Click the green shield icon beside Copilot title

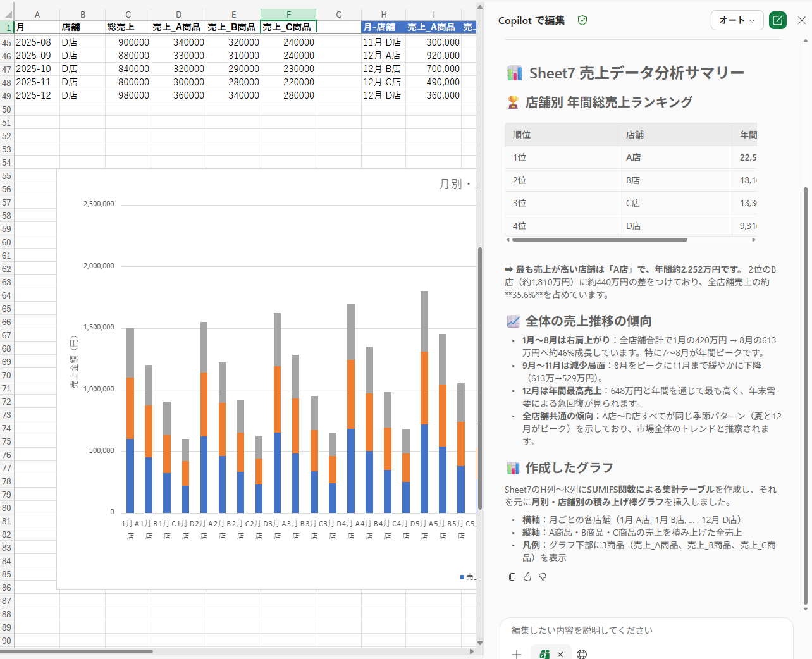click(582, 20)
